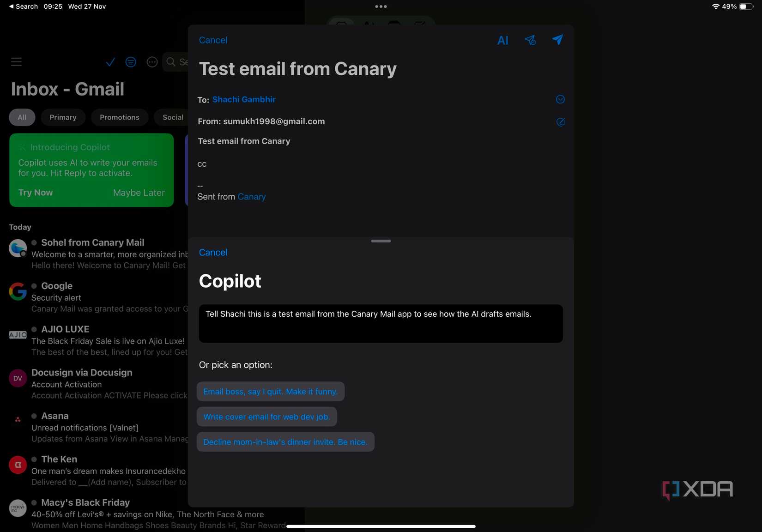
Task: Trigger the AI assistant icon in compose
Action: click(x=502, y=40)
